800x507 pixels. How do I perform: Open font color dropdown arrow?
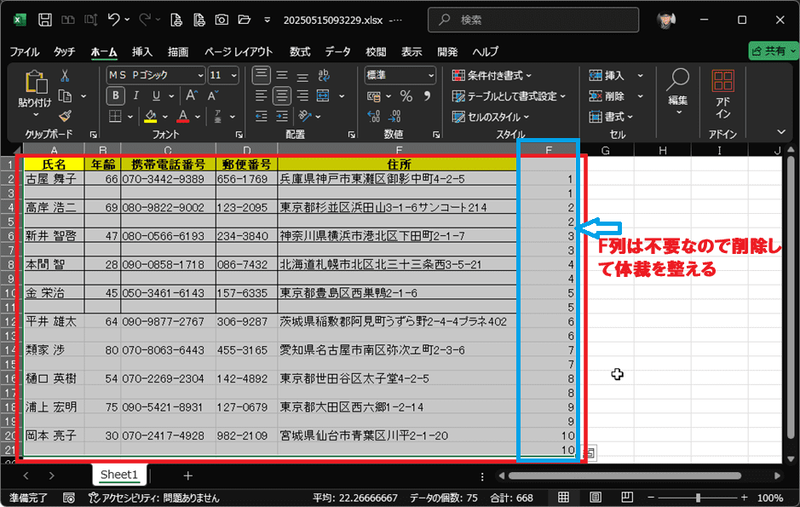point(197,117)
